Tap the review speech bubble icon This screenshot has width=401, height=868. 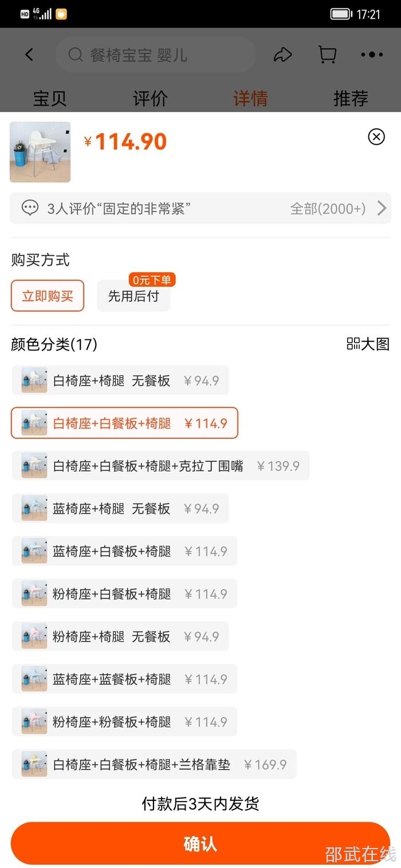point(30,208)
